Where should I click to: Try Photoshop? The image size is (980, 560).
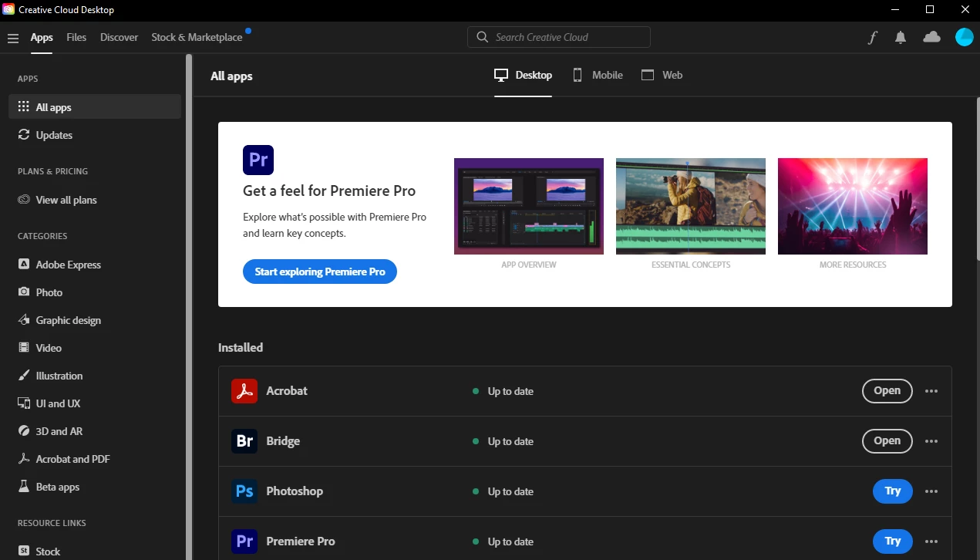(892, 491)
